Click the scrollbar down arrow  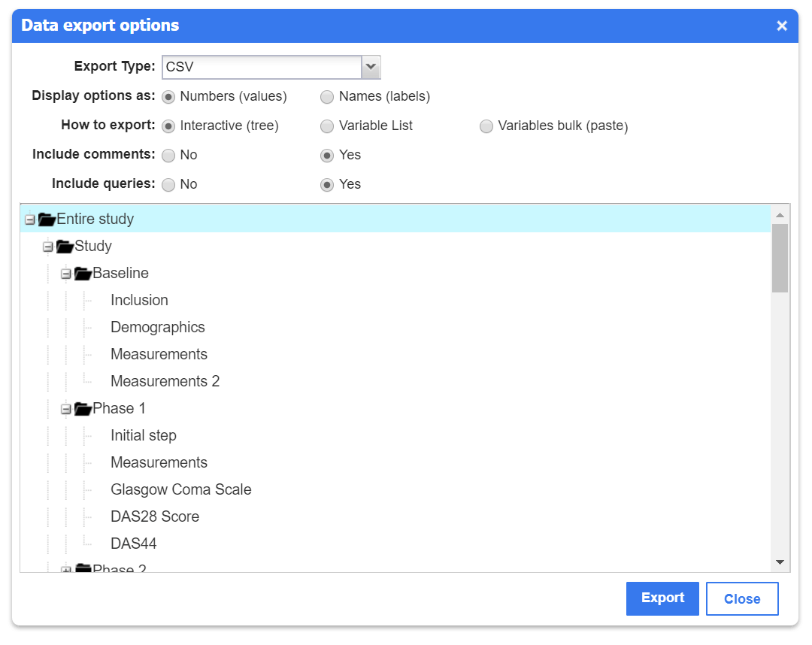point(780,562)
